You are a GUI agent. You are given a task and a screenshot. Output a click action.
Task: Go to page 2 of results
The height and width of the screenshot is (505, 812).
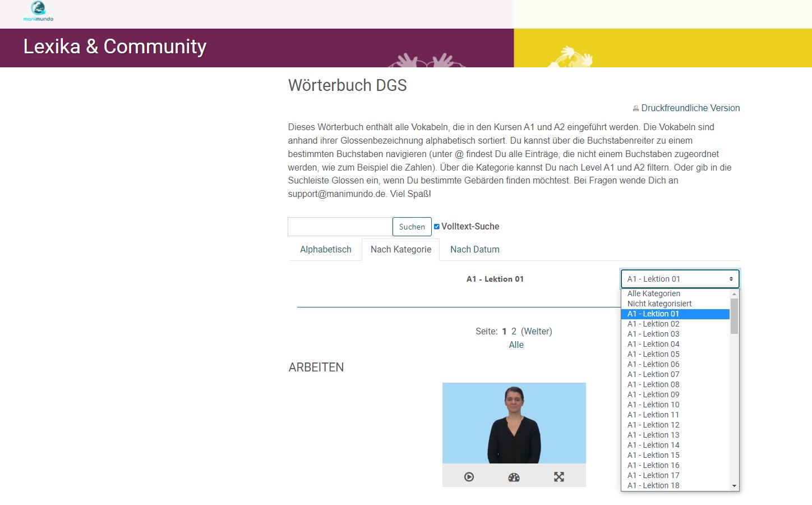(514, 331)
